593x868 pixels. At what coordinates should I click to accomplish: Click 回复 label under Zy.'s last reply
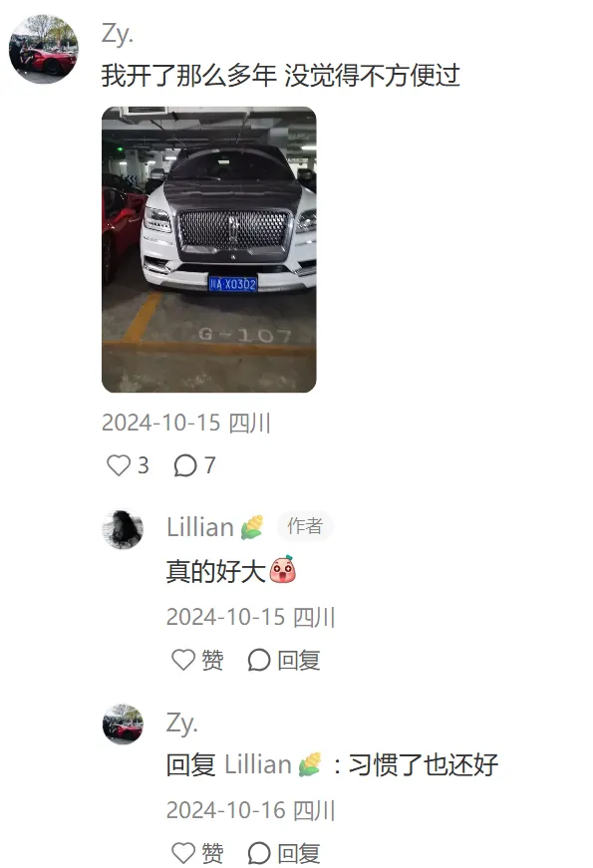(x=299, y=854)
